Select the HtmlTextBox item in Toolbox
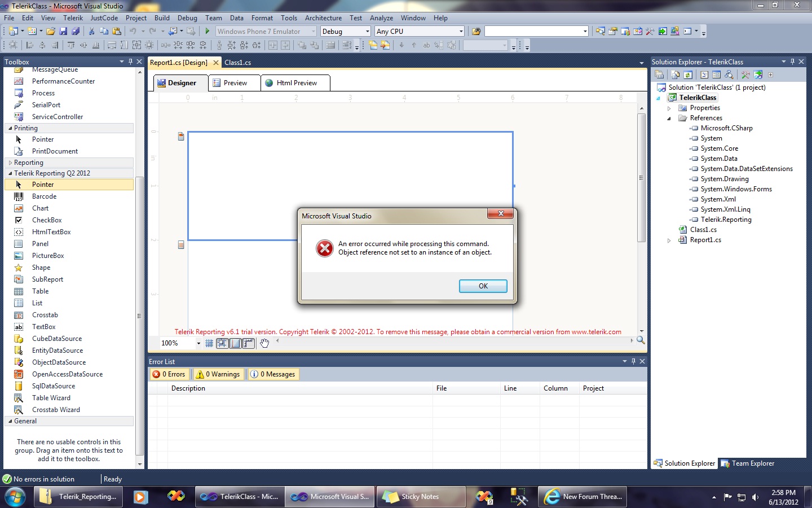 point(69,232)
